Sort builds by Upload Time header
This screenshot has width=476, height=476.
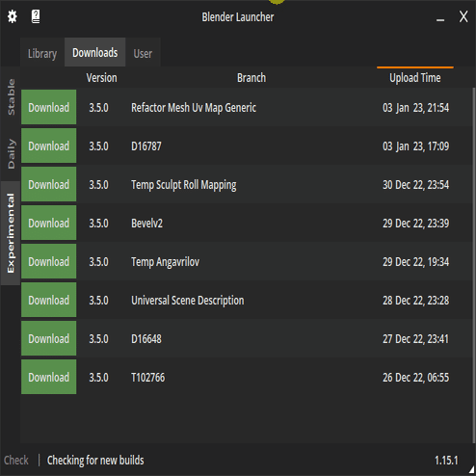pos(415,78)
